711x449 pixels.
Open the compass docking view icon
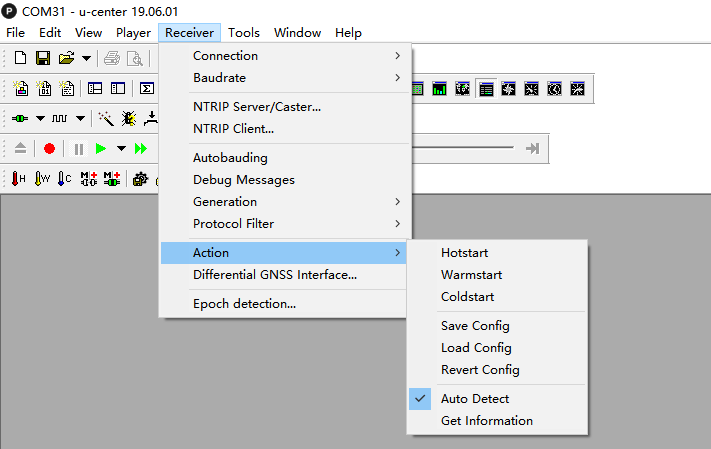click(x=508, y=89)
